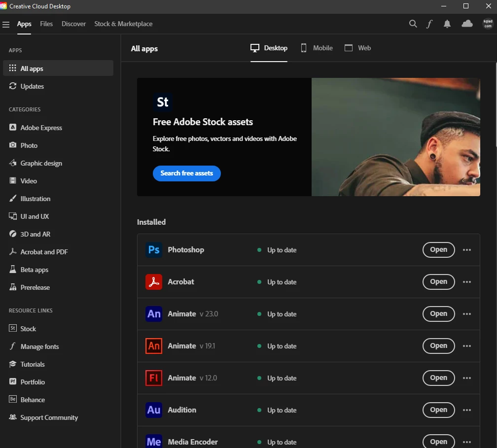Open more options for Media Encoder
The width and height of the screenshot is (497, 448).
(466, 442)
